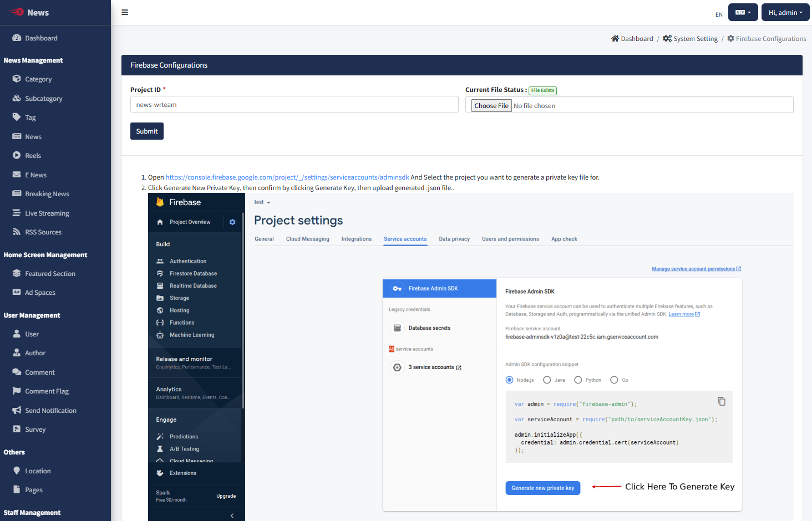Click Firestore Database in Firebase sidebar

pos(187,273)
